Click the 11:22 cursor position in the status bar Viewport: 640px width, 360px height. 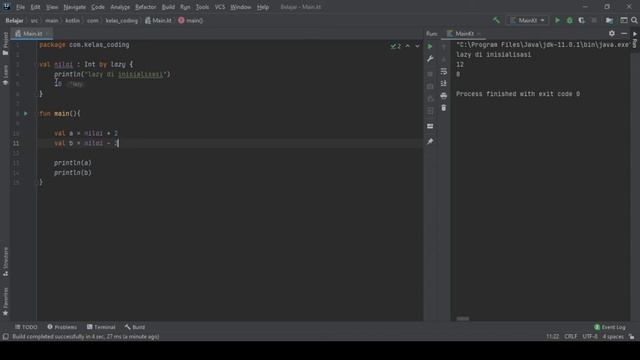[x=552, y=337]
